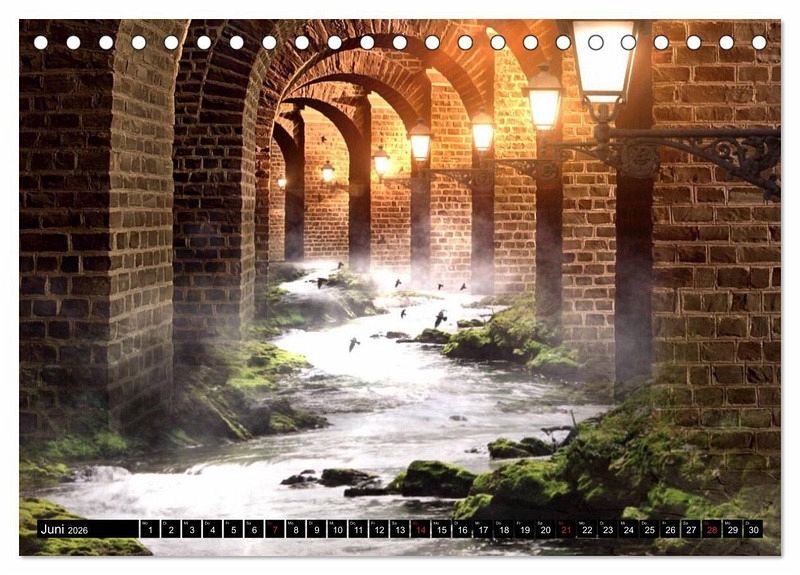Choose day 16 in the date strip
Viewport: 800px width, 575px height.
click(462, 529)
